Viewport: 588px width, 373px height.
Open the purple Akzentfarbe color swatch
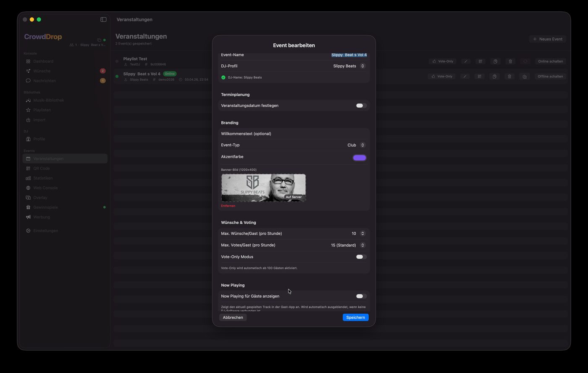(x=359, y=158)
